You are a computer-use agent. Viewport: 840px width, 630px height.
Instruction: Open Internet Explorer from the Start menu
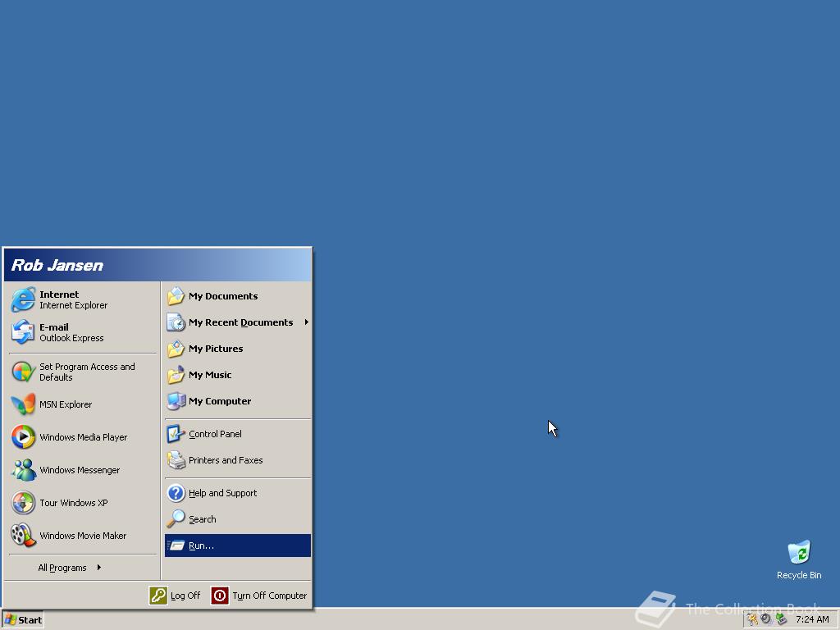(83, 299)
